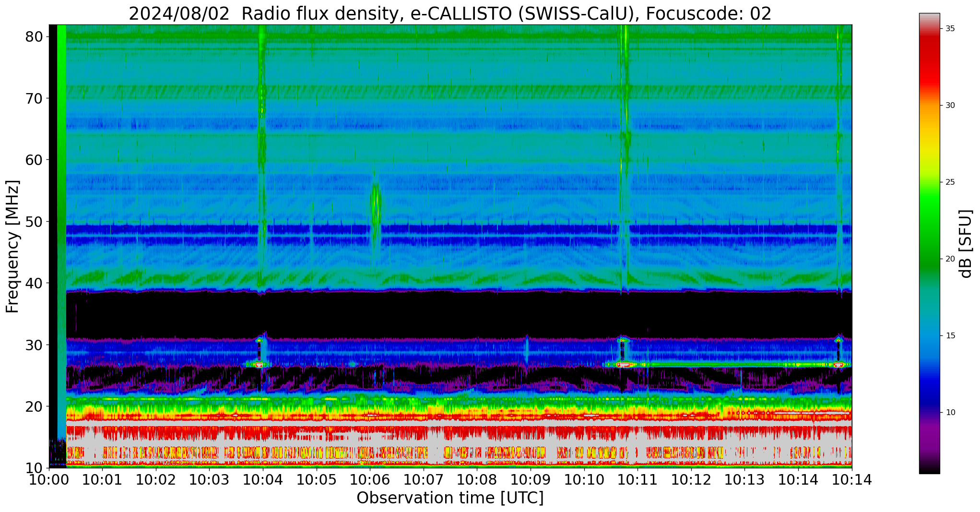Click the colorbar 30 dB tick label

(950, 106)
